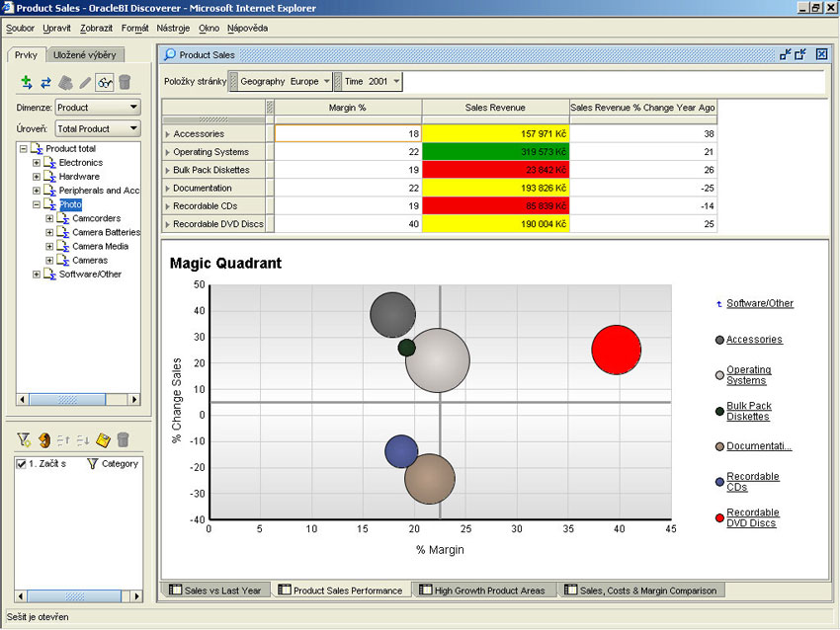
Task: Click the Camcorders sigma page icon
Action: (x=63, y=218)
